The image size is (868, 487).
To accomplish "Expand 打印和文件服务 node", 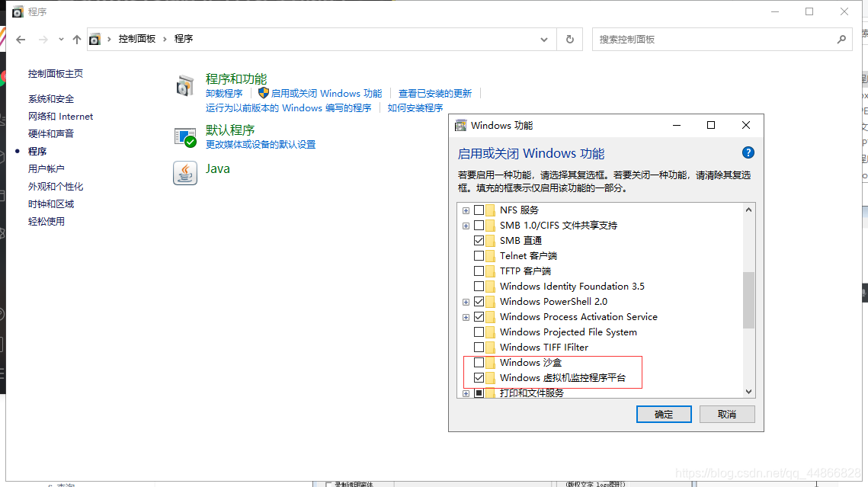I will tap(466, 393).
